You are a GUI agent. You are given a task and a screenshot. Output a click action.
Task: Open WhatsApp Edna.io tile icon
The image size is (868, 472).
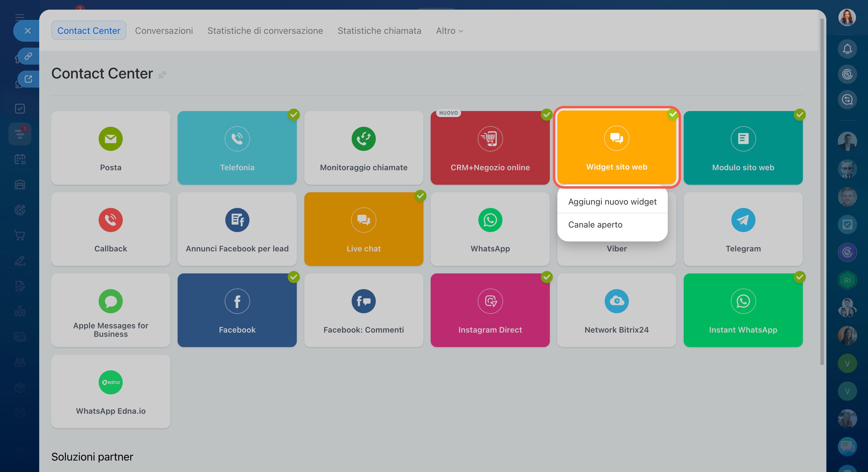pyautogui.click(x=110, y=382)
